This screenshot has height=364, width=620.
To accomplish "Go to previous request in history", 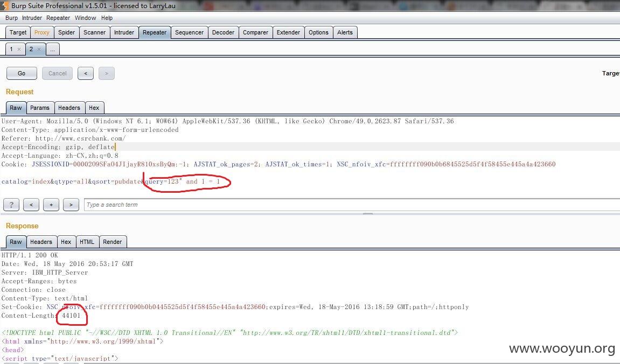I will (86, 73).
